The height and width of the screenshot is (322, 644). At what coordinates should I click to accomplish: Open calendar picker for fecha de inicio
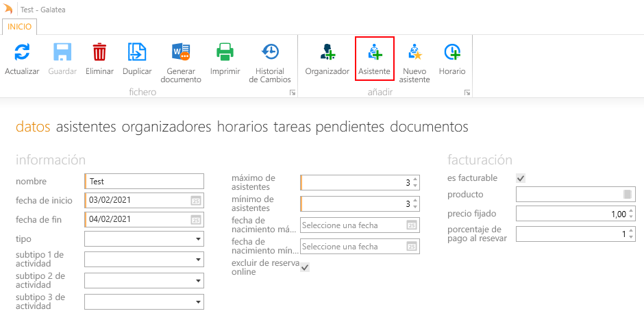(195, 201)
